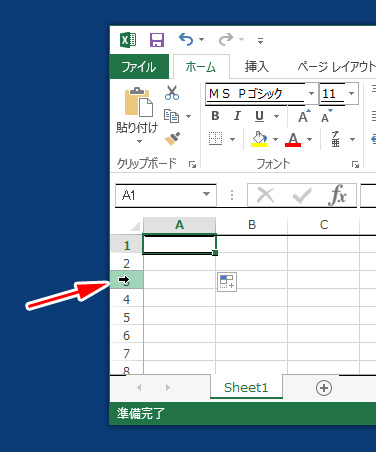Open the Insert Function fx dialog
The image size is (376, 452).
[338, 195]
